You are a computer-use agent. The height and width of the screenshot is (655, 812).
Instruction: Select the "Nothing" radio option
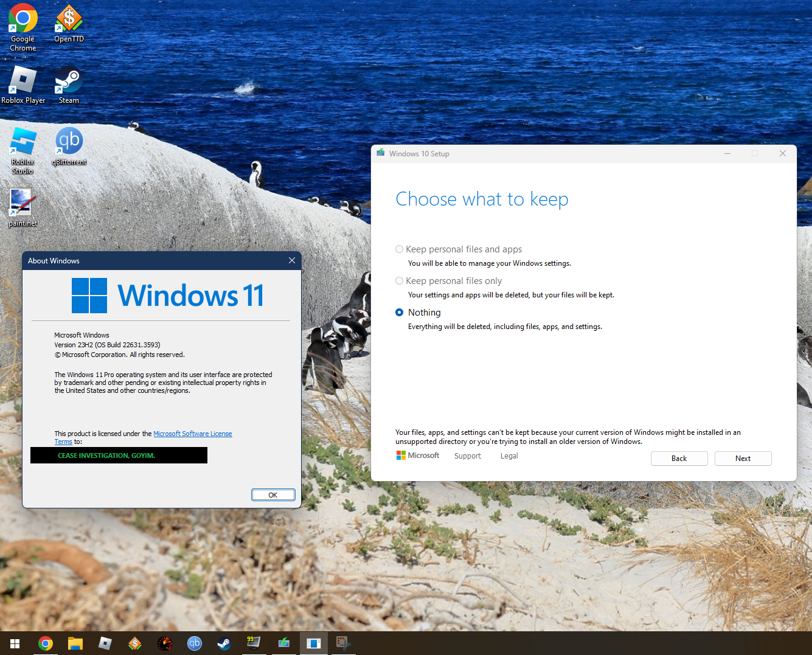(400, 313)
